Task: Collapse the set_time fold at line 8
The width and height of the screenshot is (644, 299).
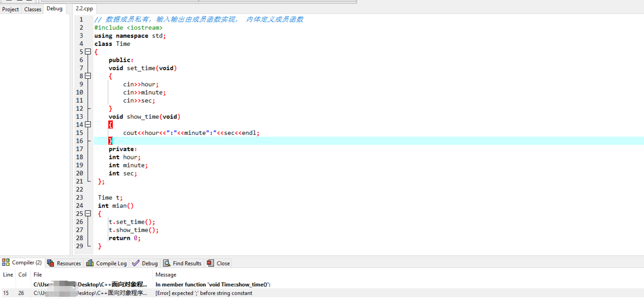Action: [88, 76]
